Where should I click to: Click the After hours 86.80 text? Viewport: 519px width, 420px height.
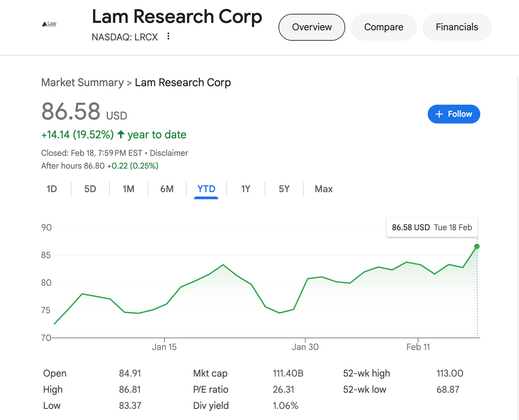click(x=73, y=166)
